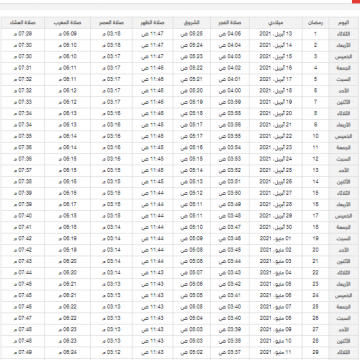Viewport: 360px width, 360px height.
Task: Click the صلاة الفجر column header
Action: click(230, 23)
